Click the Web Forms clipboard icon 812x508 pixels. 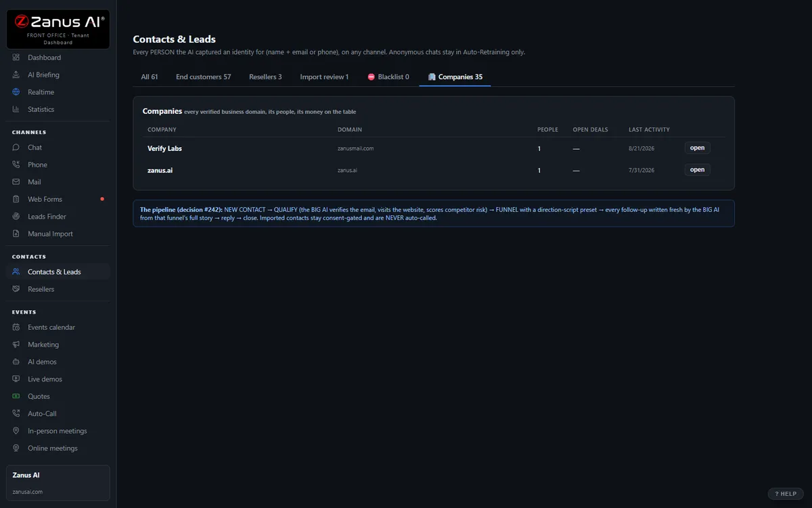tap(16, 199)
